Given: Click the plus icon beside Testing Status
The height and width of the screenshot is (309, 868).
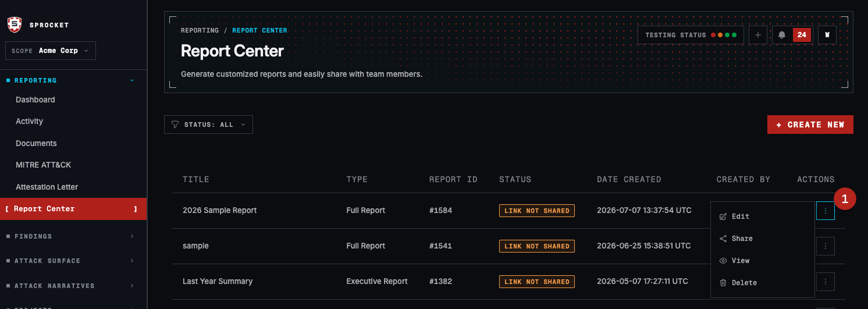Looking at the screenshot, I should point(758,35).
